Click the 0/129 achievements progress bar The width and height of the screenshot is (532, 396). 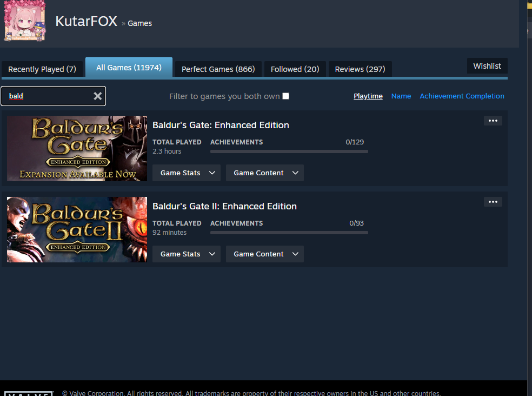coord(289,151)
